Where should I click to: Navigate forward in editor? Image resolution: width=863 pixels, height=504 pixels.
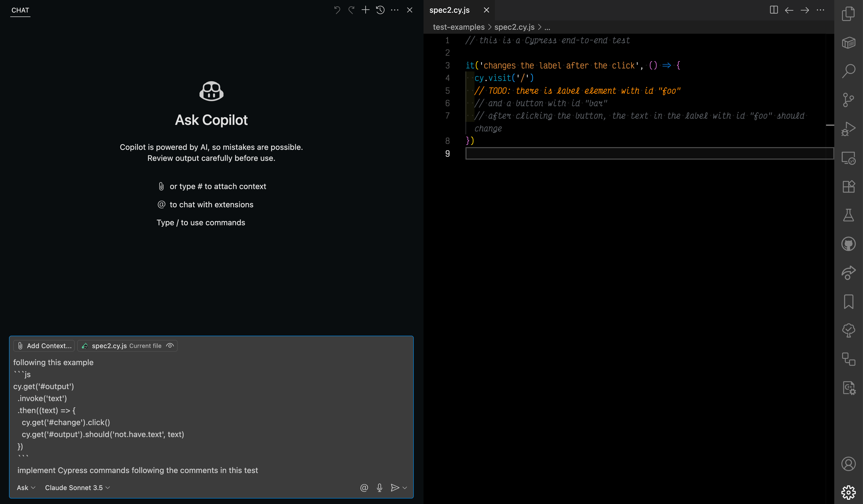(805, 10)
